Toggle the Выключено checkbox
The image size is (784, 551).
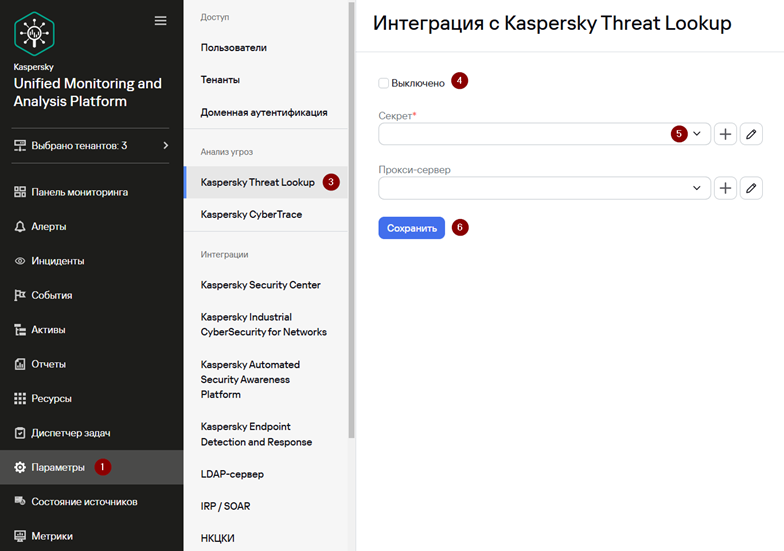click(x=384, y=83)
